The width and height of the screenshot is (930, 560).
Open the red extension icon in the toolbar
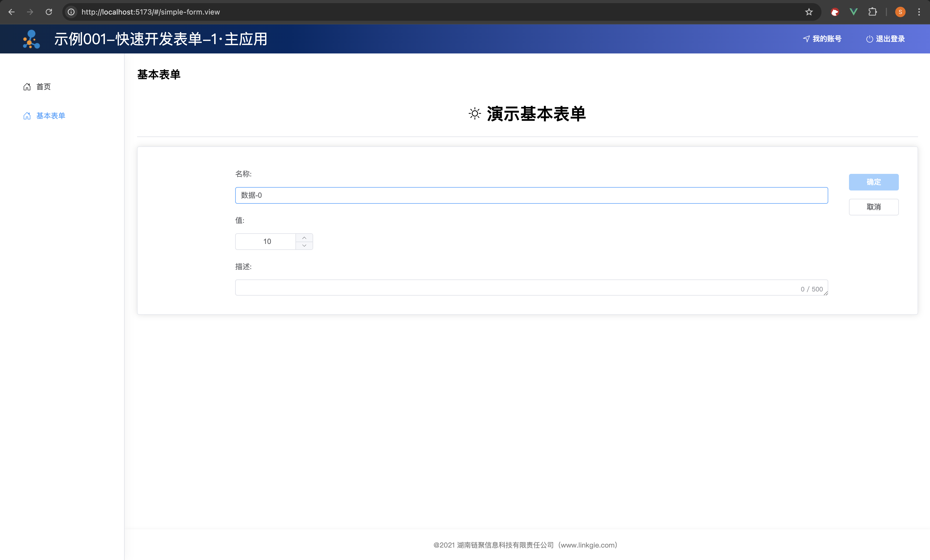(835, 12)
